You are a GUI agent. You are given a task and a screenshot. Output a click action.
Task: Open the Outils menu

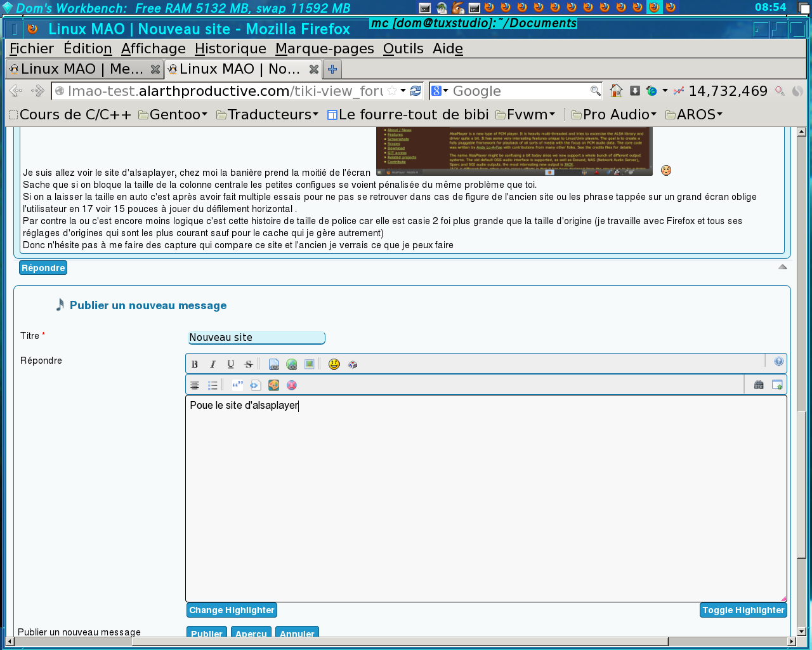pyautogui.click(x=403, y=49)
